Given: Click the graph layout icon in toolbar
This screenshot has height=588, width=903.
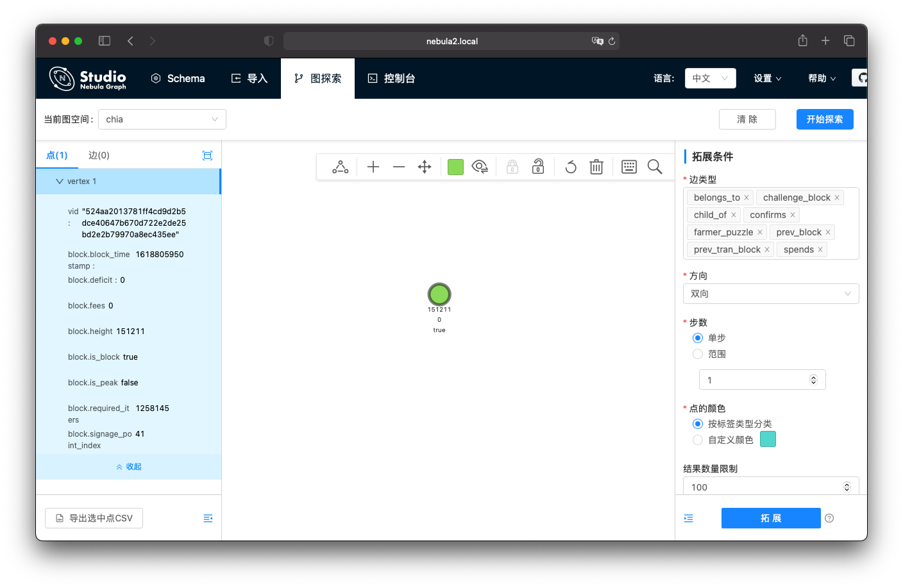Looking at the screenshot, I should click(341, 167).
